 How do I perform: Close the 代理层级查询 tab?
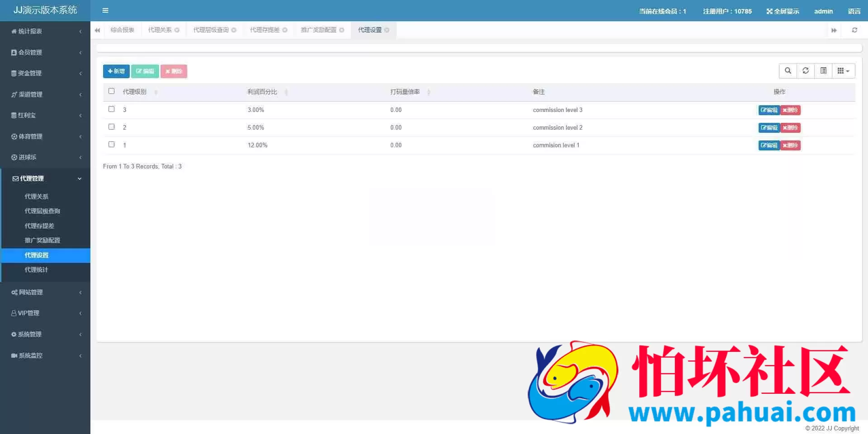tap(234, 30)
